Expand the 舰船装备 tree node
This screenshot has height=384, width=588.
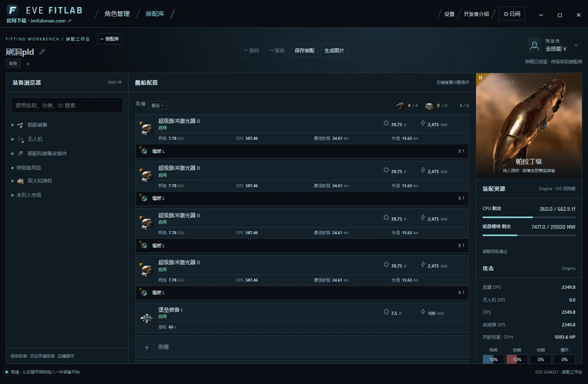[x=13, y=125]
